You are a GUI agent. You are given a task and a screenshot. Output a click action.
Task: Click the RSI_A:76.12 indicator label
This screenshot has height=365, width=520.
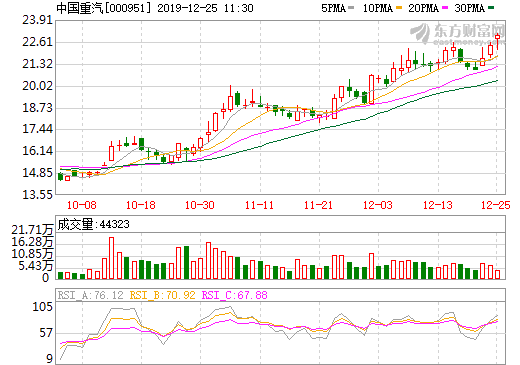[x=91, y=295]
